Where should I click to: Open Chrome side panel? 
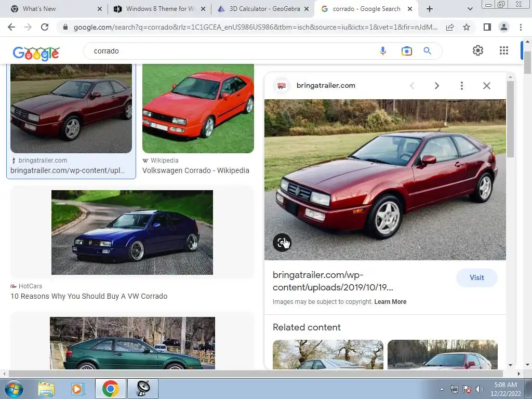point(487,27)
